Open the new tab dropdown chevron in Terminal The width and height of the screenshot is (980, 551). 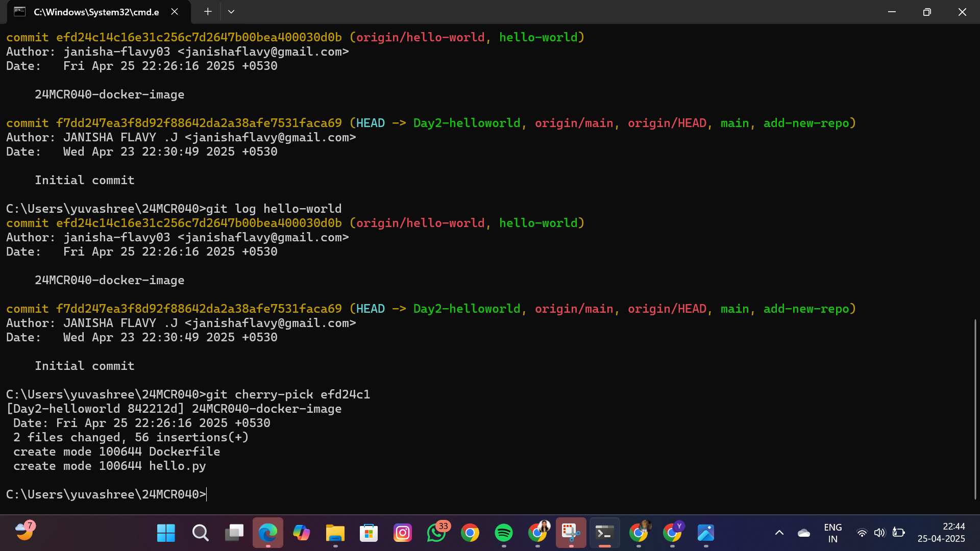pyautogui.click(x=231, y=12)
